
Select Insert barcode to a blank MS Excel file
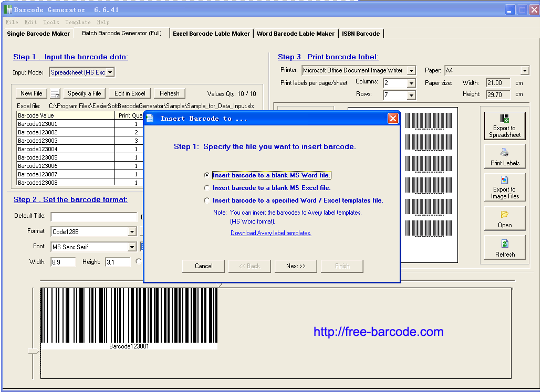click(206, 188)
